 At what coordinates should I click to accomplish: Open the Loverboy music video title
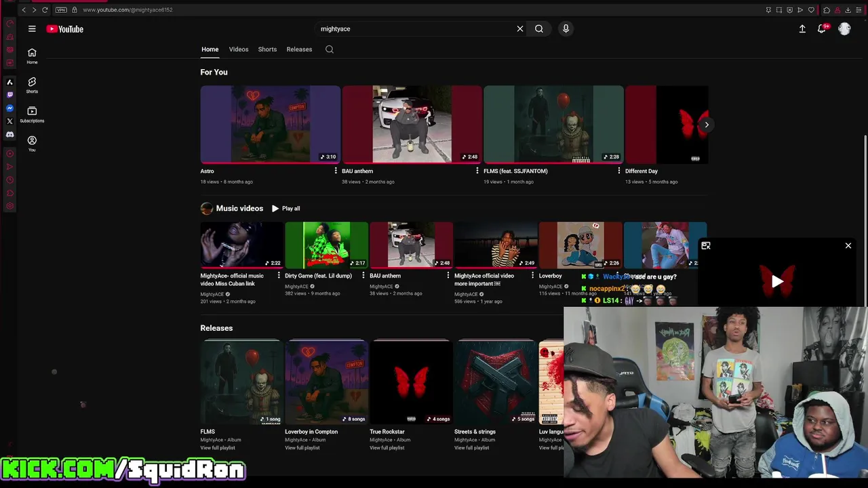(x=551, y=276)
